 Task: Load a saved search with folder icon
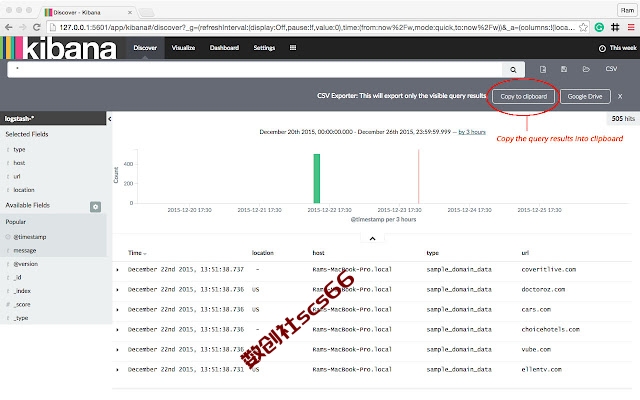[x=586, y=69]
